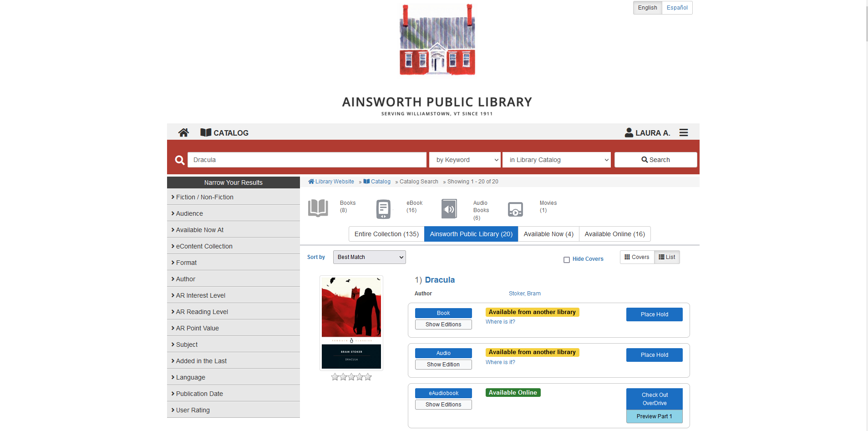Image resolution: width=868 pixels, height=431 pixels.
Task: Click the home icon in navigation bar
Action: coord(183,132)
